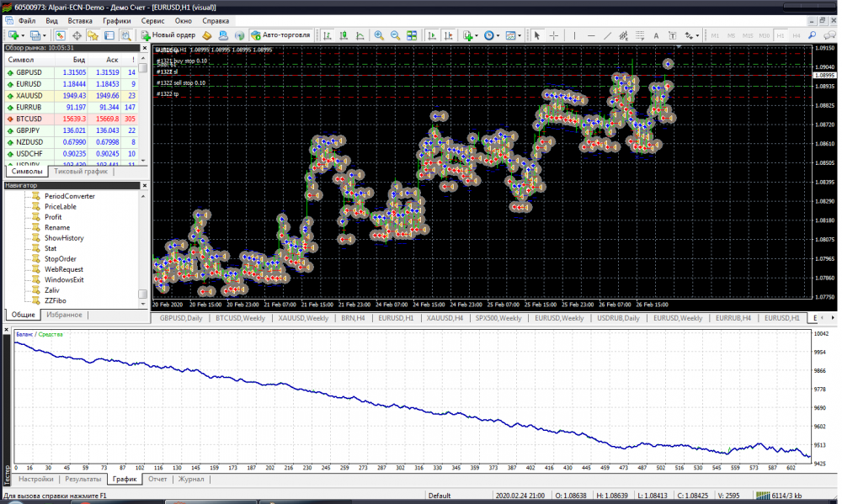Select the trendline drawing tool
The width and height of the screenshot is (842, 504).
point(608,35)
